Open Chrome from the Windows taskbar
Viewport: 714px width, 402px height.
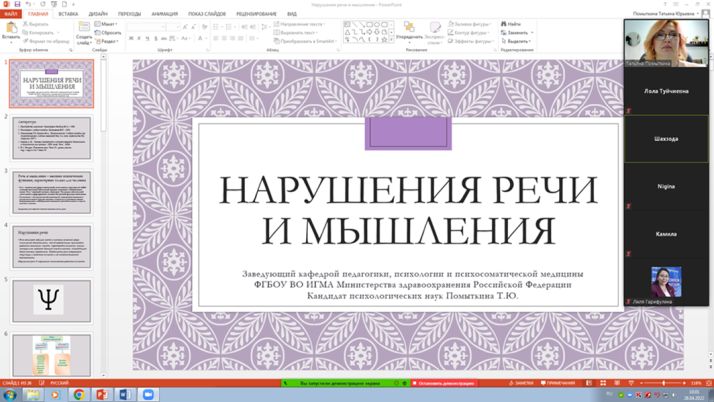pyautogui.click(x=79, y=394)
